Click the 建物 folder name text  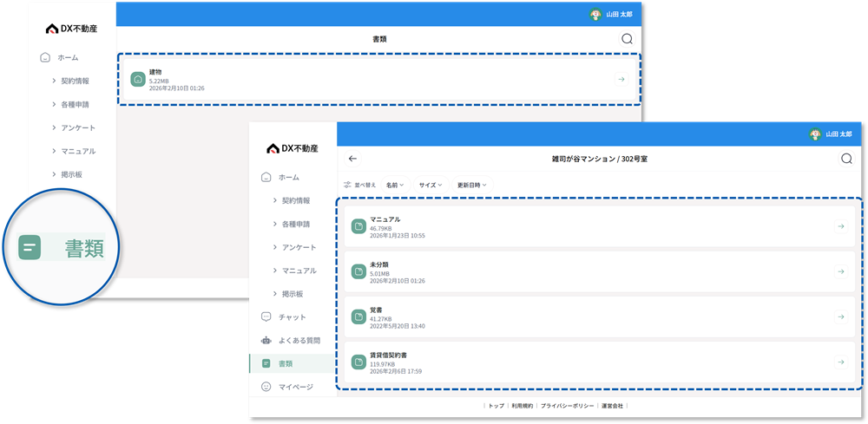(x=155, y=72)
